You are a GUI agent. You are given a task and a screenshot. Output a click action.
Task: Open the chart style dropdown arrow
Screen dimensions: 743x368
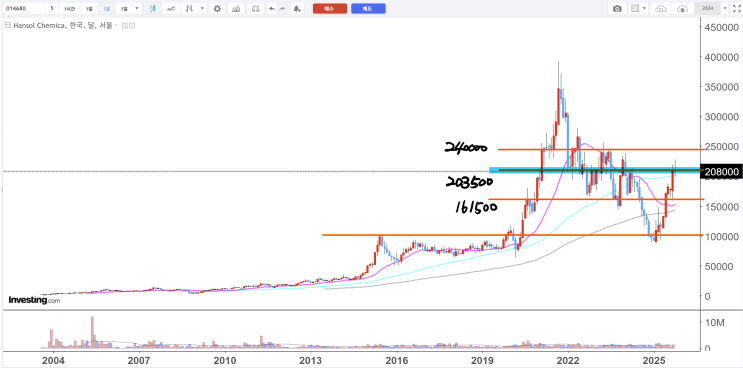[203, 9]
